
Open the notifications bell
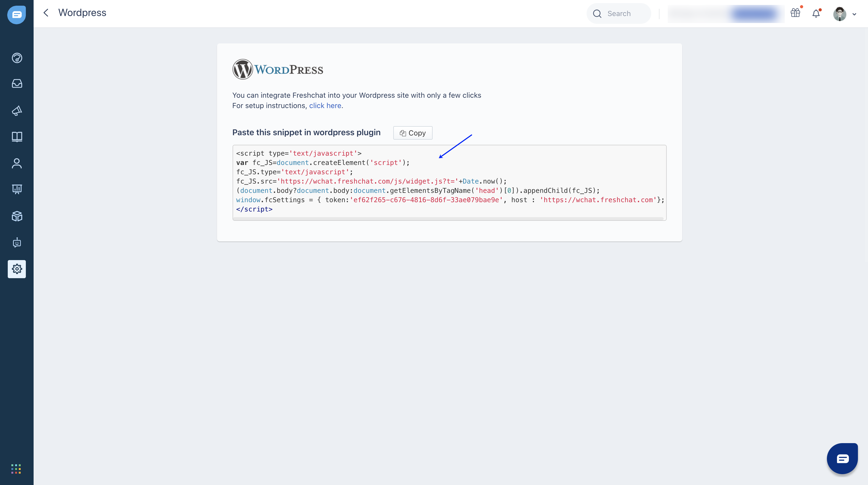point(816,13)
